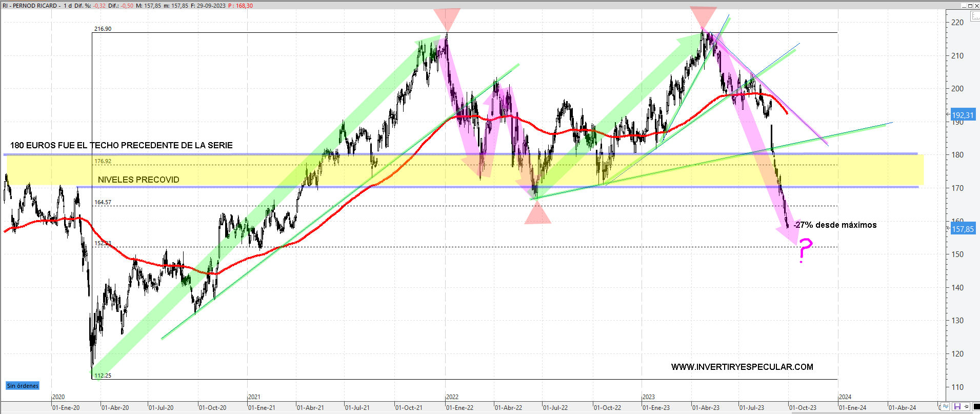Viewport: 980px width, 414px height.
Task: Click the '180 EUROS FUE EL TECHO' annotation
Action: point(122,145)
